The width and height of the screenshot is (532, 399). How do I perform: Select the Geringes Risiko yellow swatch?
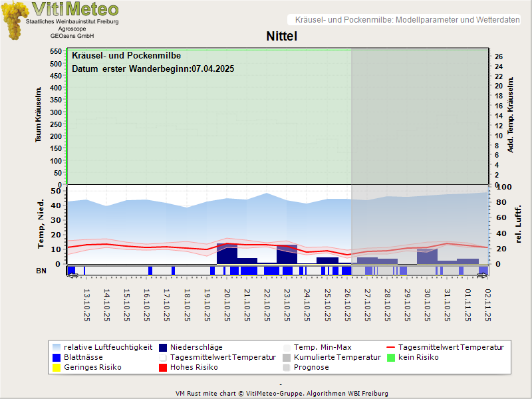(57, 367)
